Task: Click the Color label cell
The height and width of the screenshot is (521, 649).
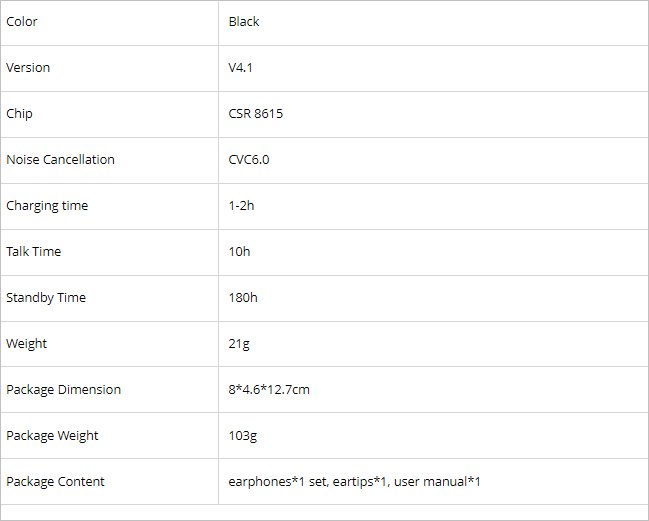Action: 22,22
